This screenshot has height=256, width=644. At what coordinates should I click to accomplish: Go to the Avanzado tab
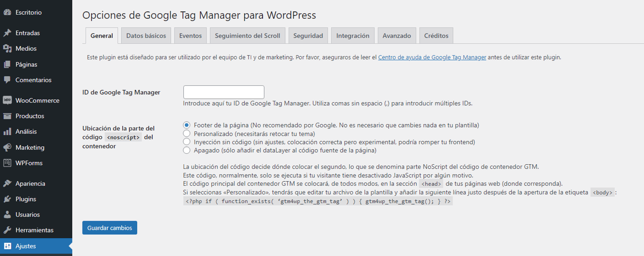point(397,36)
